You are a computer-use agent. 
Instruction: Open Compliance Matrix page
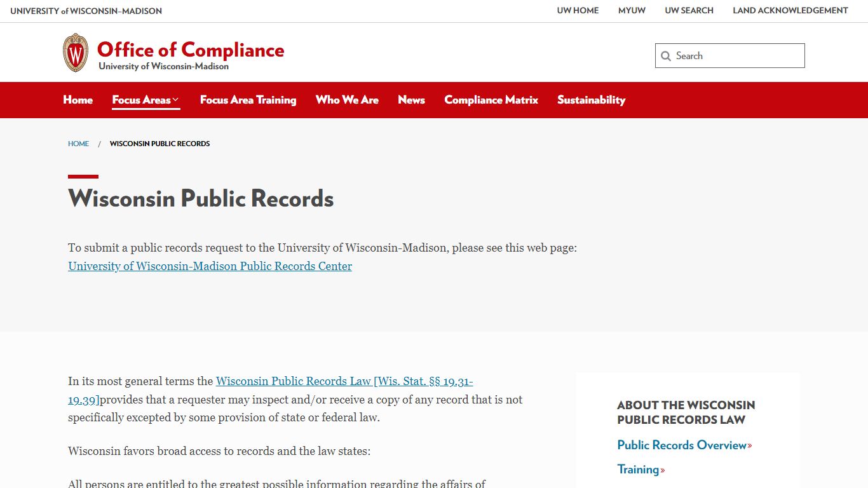[x=491, y=100]
